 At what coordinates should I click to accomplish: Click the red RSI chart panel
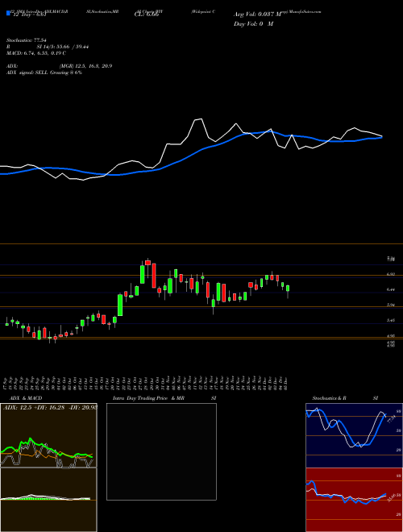coord(354,500)
